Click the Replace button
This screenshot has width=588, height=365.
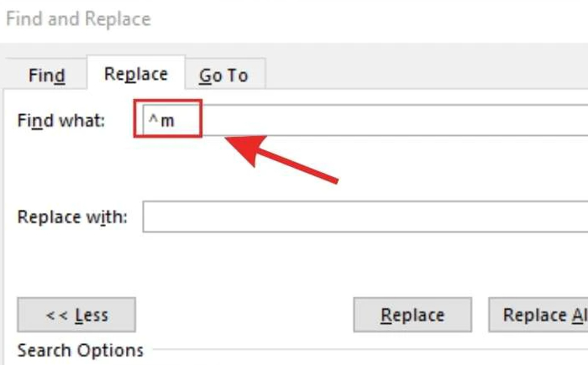412,315
